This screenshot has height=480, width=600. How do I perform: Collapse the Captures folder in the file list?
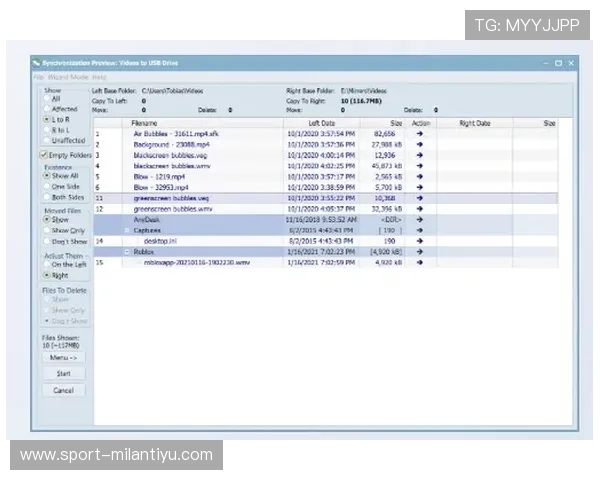click(126, 230)
